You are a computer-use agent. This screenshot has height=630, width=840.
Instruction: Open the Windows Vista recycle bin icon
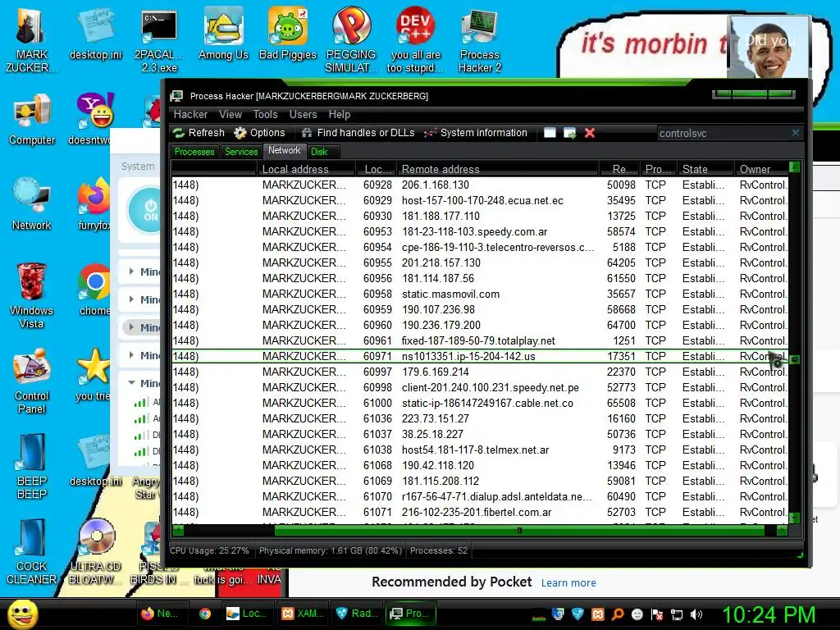(x=31, y=295)
